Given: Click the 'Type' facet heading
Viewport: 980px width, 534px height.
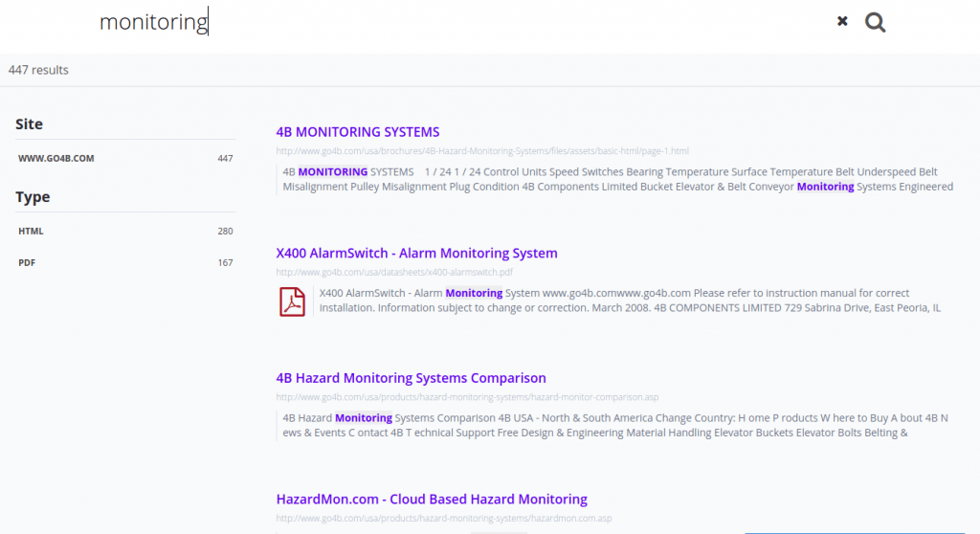Looking at the screenshot, I should (33, 197).
